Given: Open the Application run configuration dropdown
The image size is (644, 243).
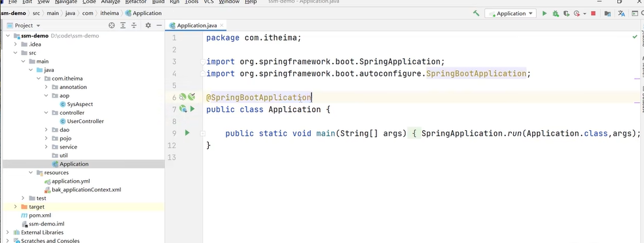Looking at the screenshot, I should pos(510,14).
